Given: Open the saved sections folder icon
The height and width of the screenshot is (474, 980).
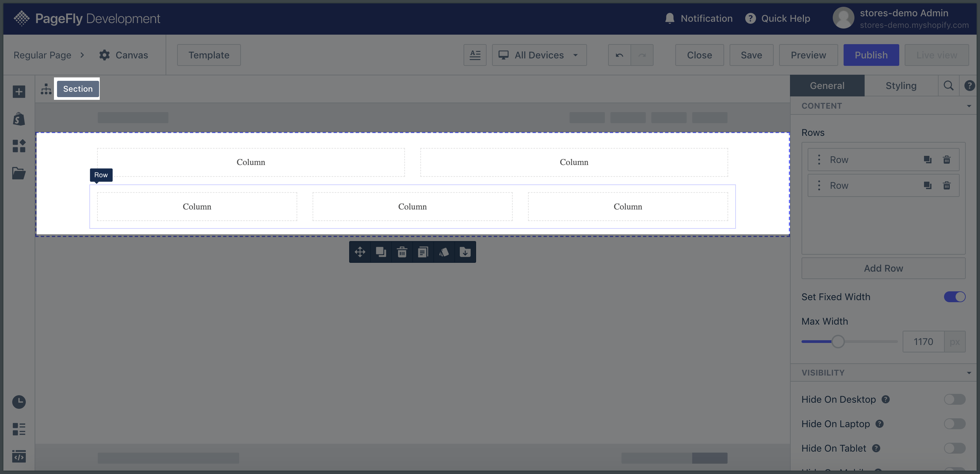Looking at the screenshot, I should (19, 173).
